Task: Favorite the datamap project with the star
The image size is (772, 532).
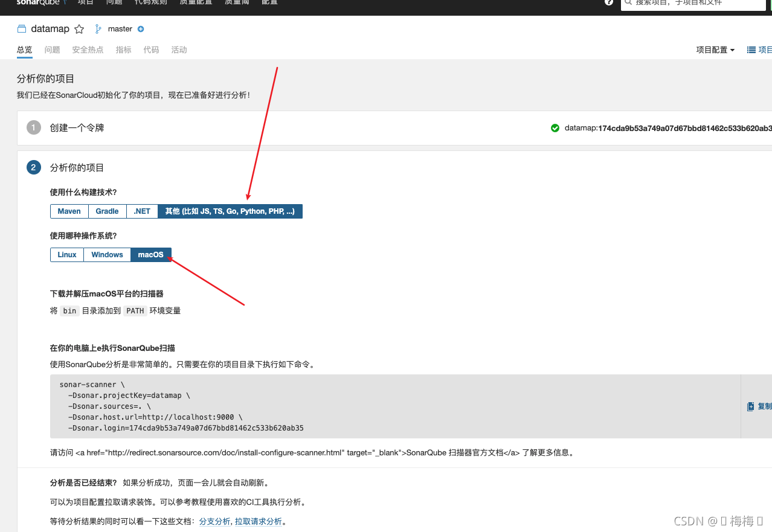Action: (79, 29)
